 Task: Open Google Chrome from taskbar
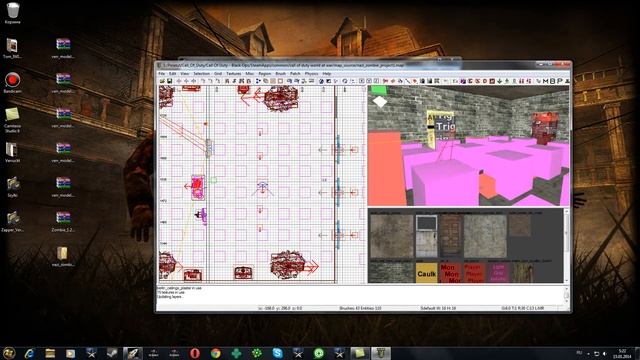[216, 353]
